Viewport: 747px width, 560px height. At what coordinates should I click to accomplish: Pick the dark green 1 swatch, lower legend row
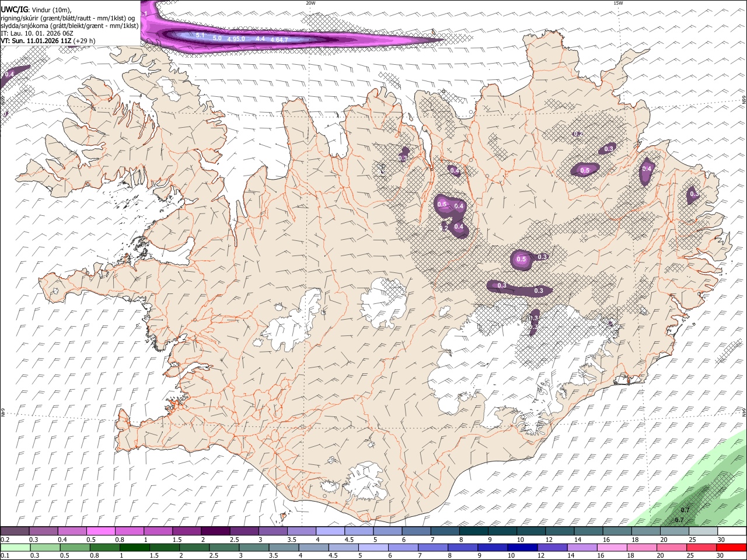point(134,548)
